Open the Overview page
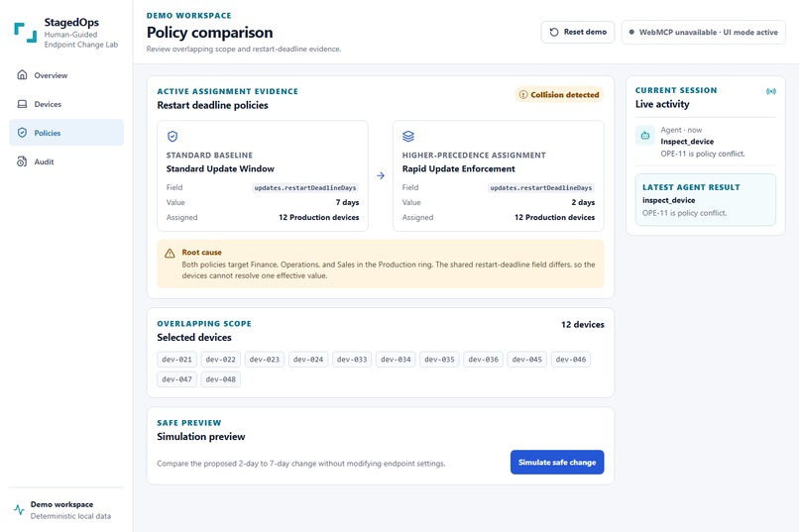Screen dimensions: 799x532 pyautogui.click(x=66, y=75)
